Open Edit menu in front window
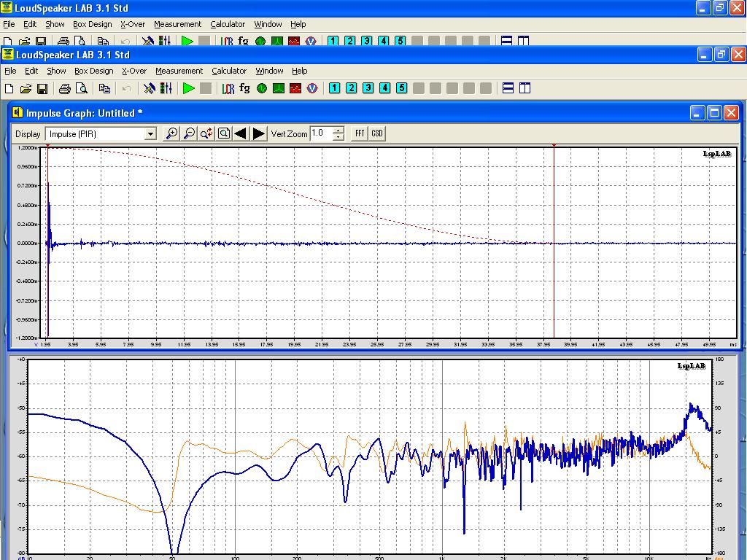Screen dimensions: 747x560 coord(31,71)
